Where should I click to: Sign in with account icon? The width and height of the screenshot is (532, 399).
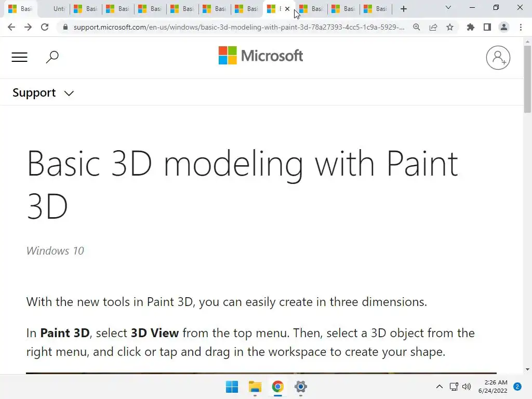[x=498, y=58]
